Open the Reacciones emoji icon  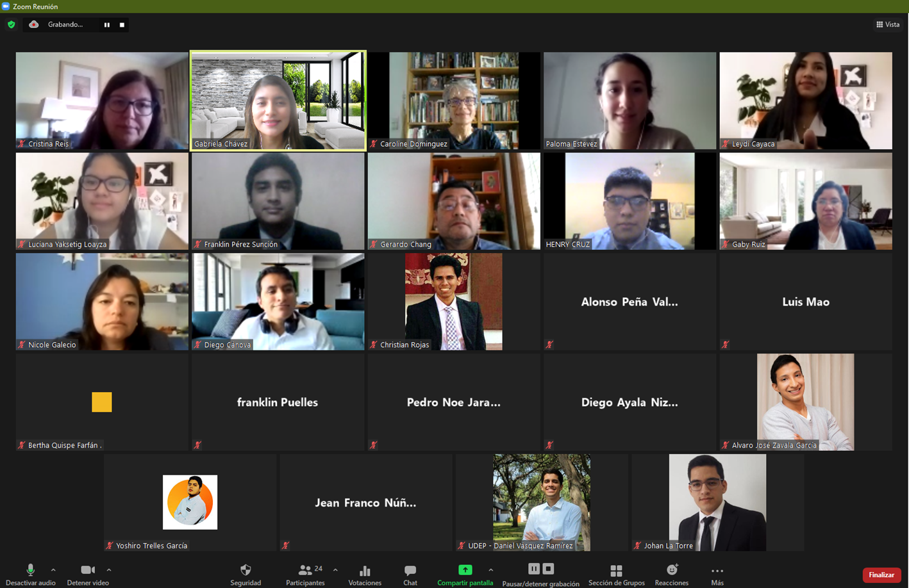672,569
